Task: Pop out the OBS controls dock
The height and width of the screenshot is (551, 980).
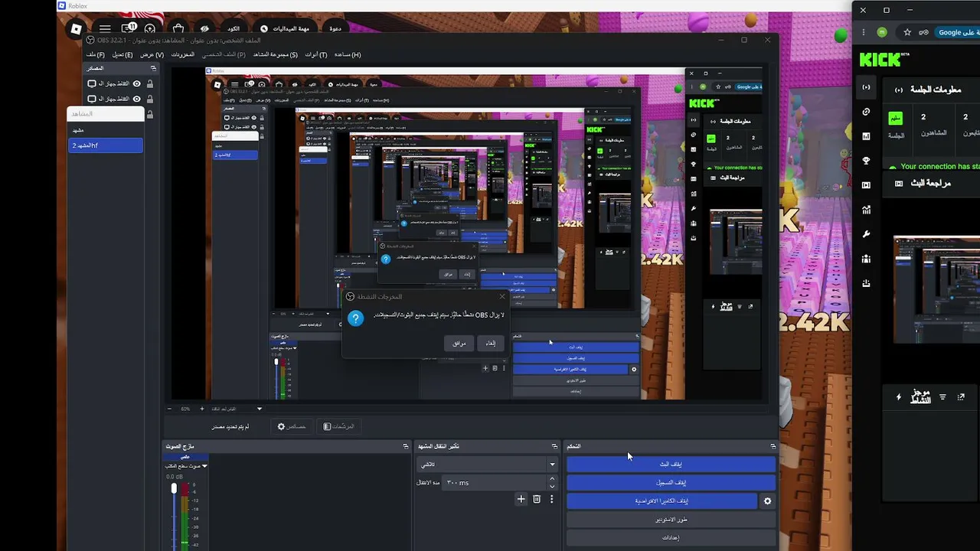Action: tap(773, 446)
